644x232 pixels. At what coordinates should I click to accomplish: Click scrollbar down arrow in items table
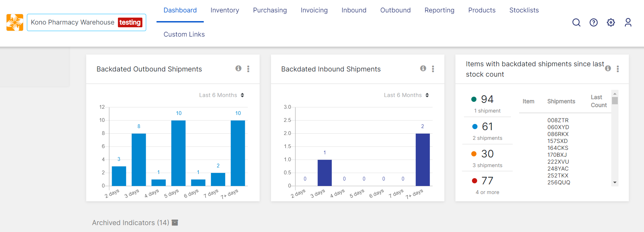click(x=615, y=183)
